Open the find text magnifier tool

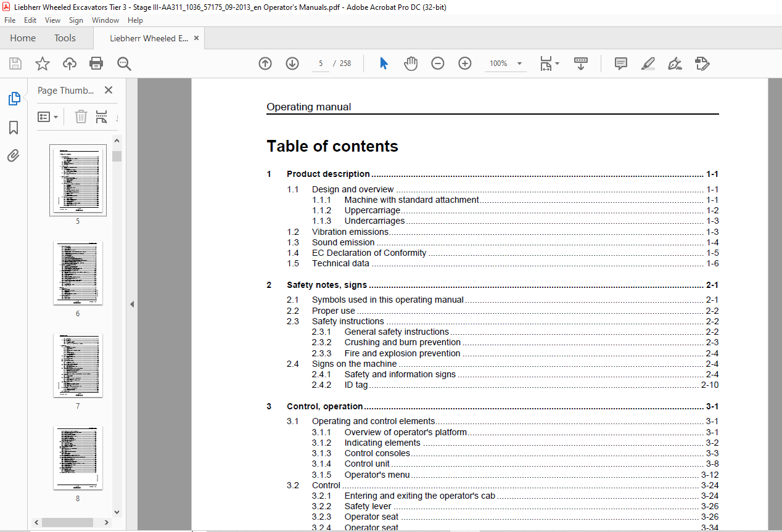tap(125, 63)
